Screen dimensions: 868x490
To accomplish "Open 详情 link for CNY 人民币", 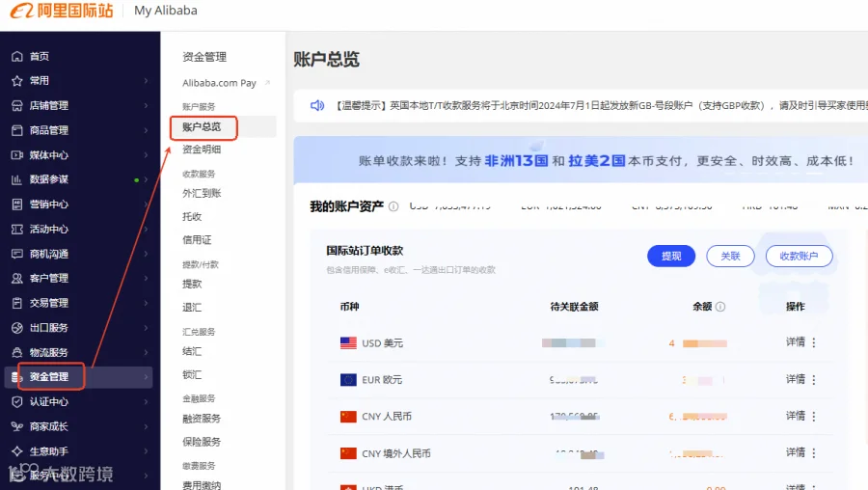I will point(796,416).
